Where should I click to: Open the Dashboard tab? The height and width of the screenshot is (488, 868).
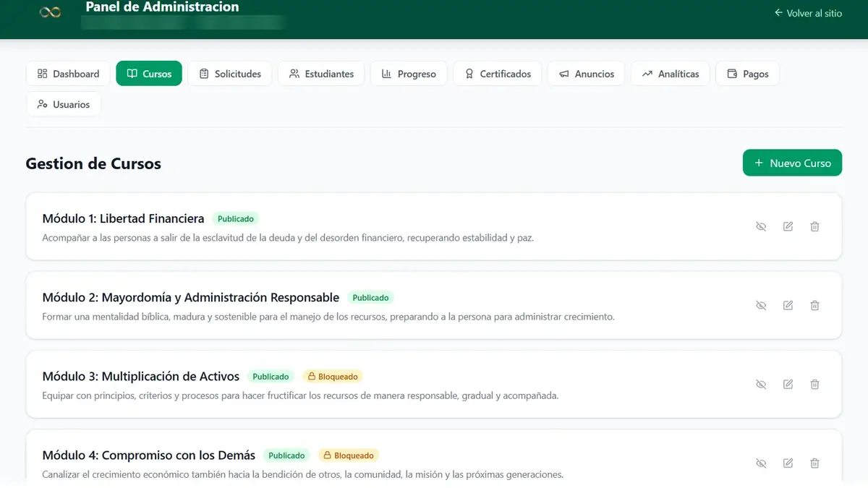coord(68,74)
